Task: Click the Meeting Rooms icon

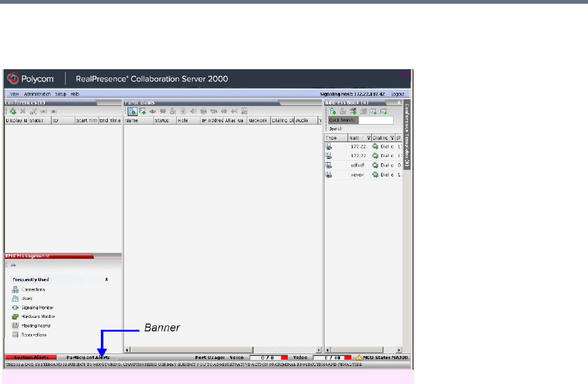Action: (15, 325)
